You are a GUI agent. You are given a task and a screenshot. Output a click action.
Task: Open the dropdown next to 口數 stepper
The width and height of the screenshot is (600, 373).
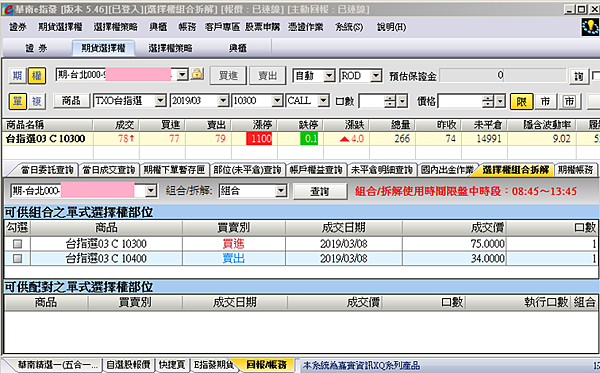pyautogui.click(x=402, y=101)
